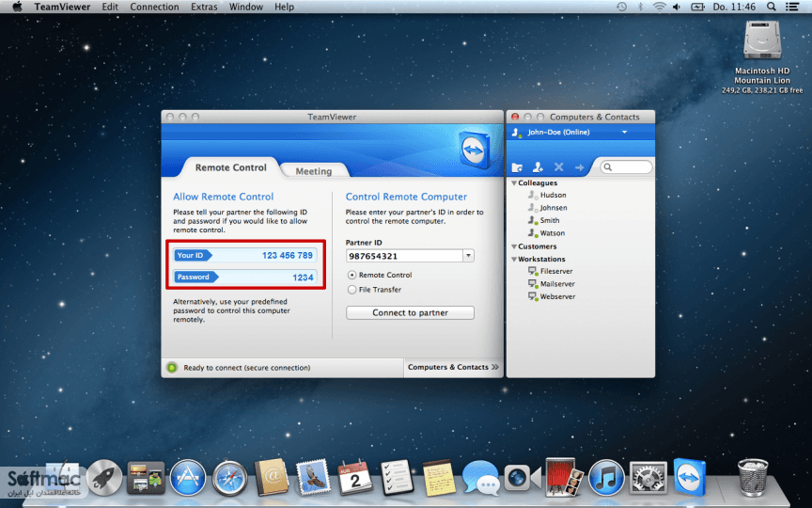Click the green ready status icon
The image size is (812, 508).
[172, 368]
